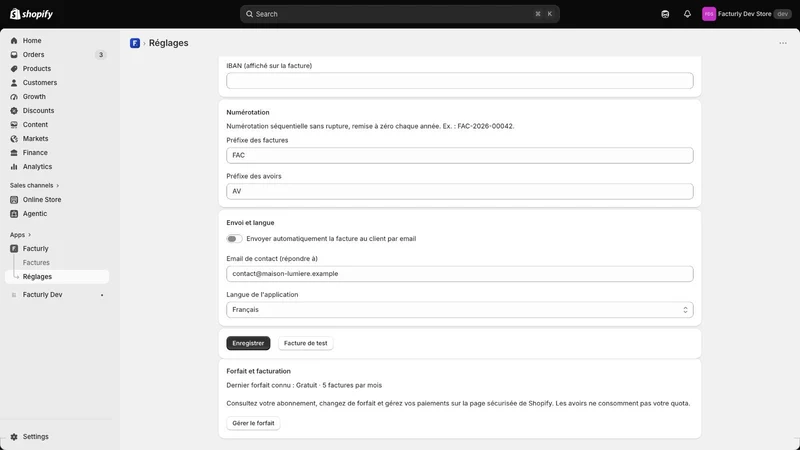This screenshot has height=450, width=800.
Task: Open the Home sidebar icon
Action: [14, 40]
